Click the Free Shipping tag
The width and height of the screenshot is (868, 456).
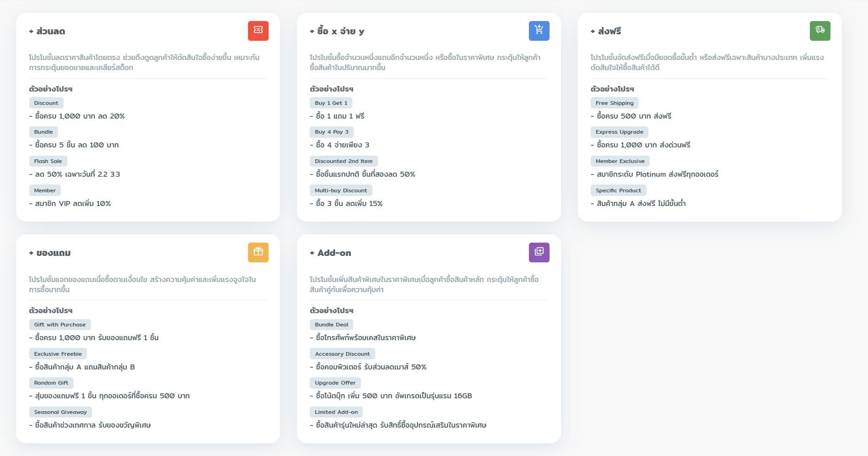[614, 103]
